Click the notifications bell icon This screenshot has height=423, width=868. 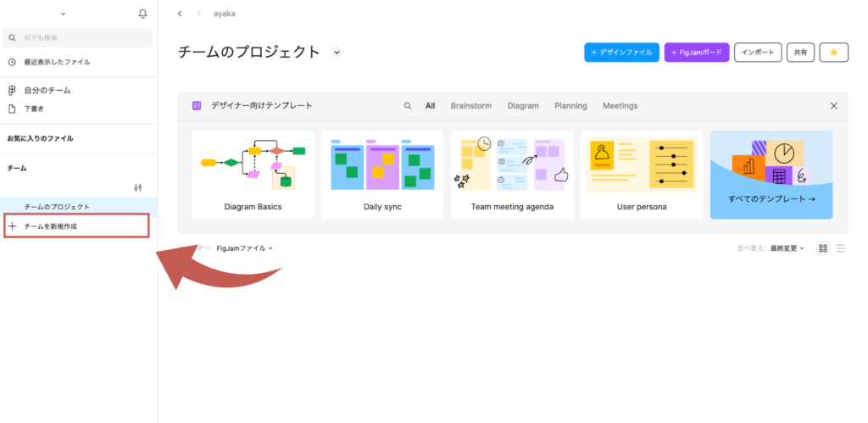[142, 14]
